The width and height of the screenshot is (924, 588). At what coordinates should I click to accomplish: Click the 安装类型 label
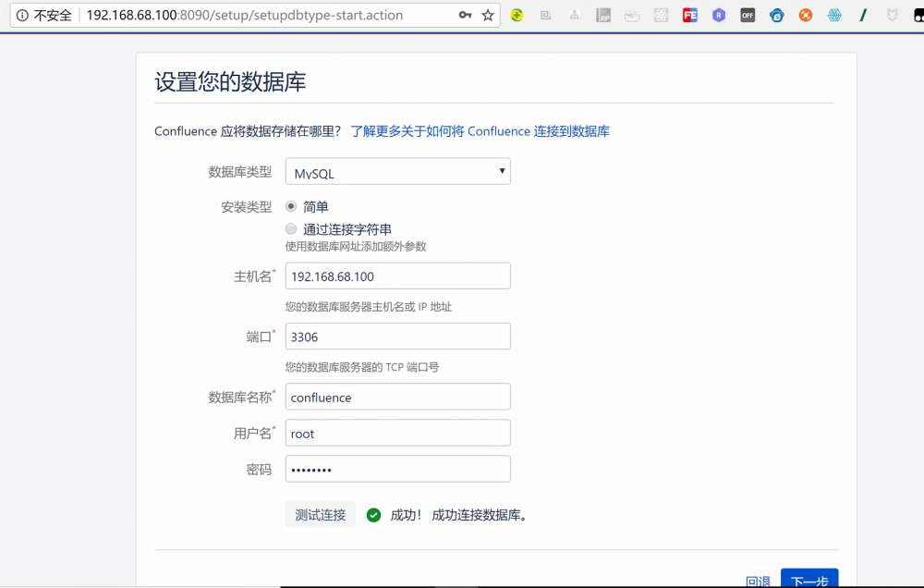[x=247, y=207]
